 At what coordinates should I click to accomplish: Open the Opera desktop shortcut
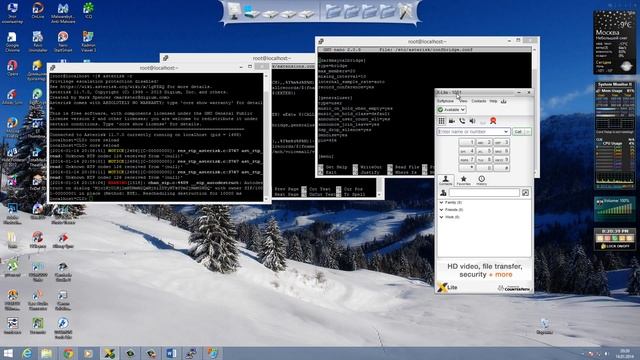[12, 67]
